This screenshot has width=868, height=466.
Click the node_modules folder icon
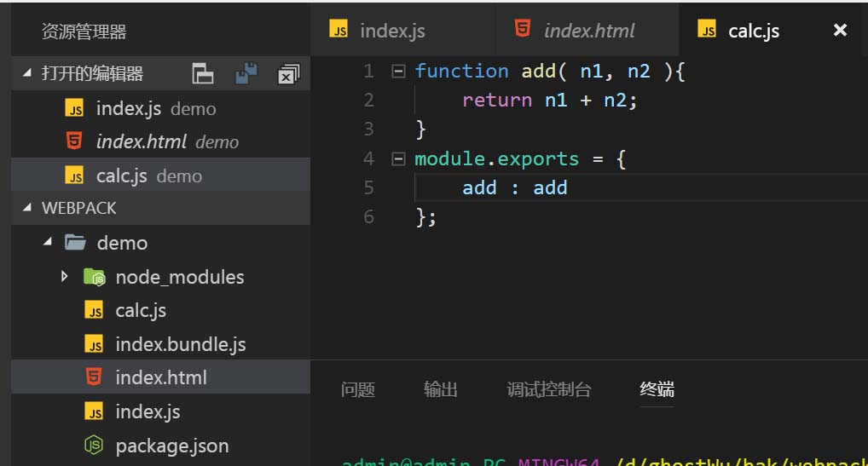pos(94,276)
